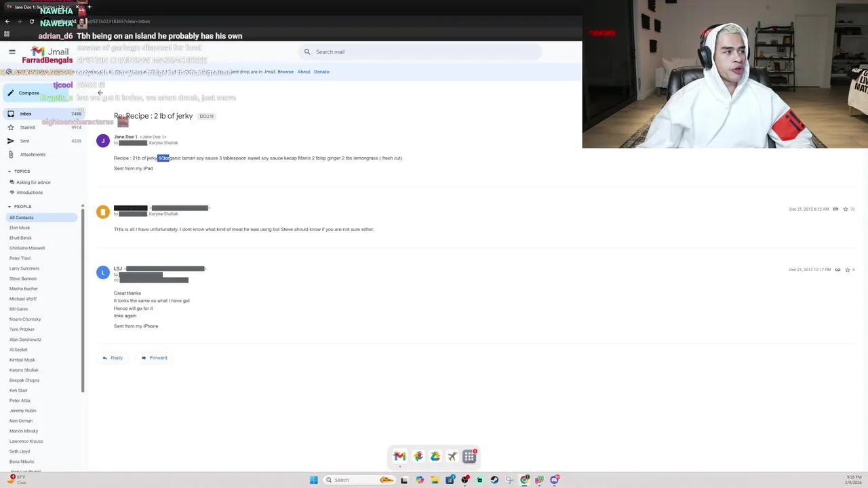Select contact Peter Attia
The image size is (868, 488).
(x=20, y=401)
